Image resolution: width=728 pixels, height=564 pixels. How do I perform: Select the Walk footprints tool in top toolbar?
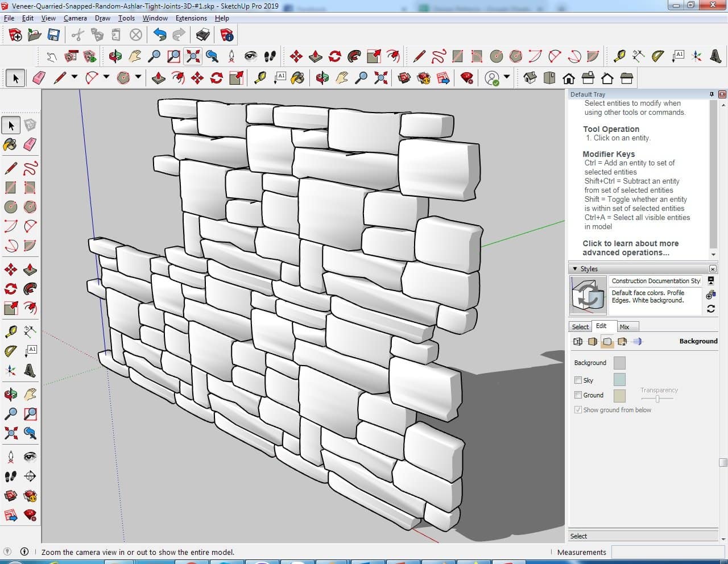[270, 56]
